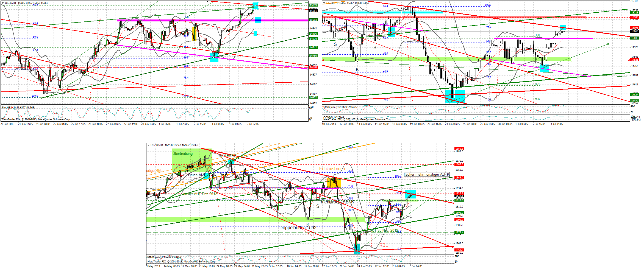Image resolution: width=644 pixels, height=280 pixels.
Task: Select the green 14524 price label
Action: coord(635,95)
